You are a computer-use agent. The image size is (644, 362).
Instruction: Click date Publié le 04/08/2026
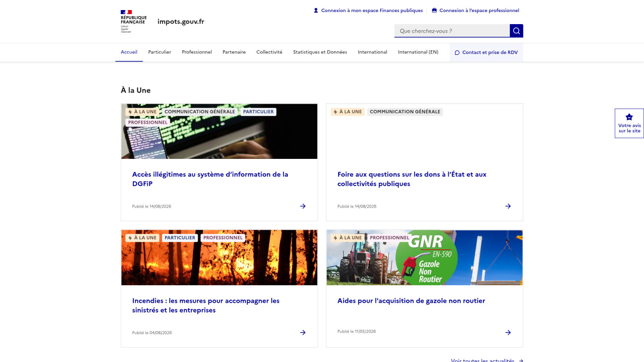tap(152, 333)
